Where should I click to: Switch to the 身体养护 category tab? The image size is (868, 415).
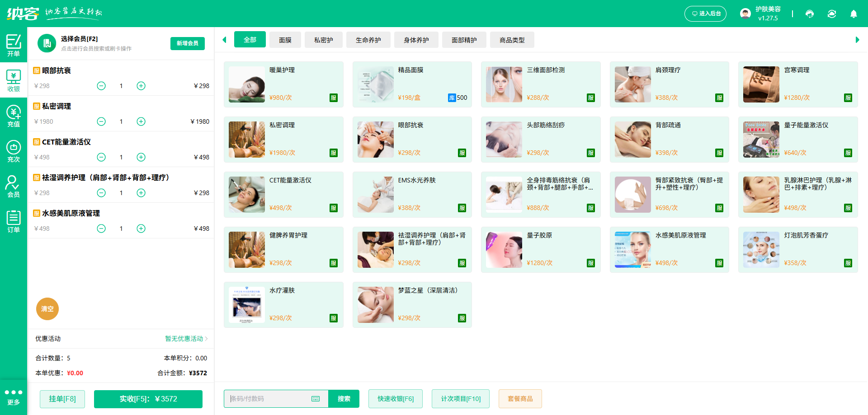[x=416, y=40]
